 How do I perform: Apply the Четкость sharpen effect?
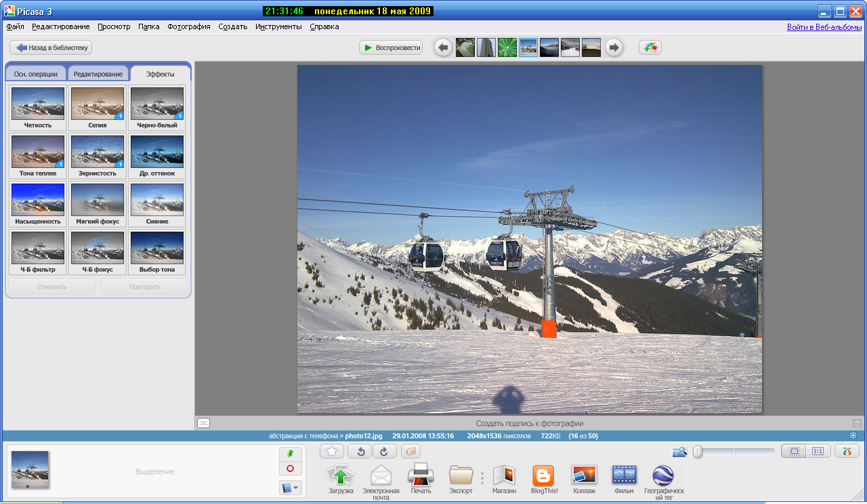38,108
